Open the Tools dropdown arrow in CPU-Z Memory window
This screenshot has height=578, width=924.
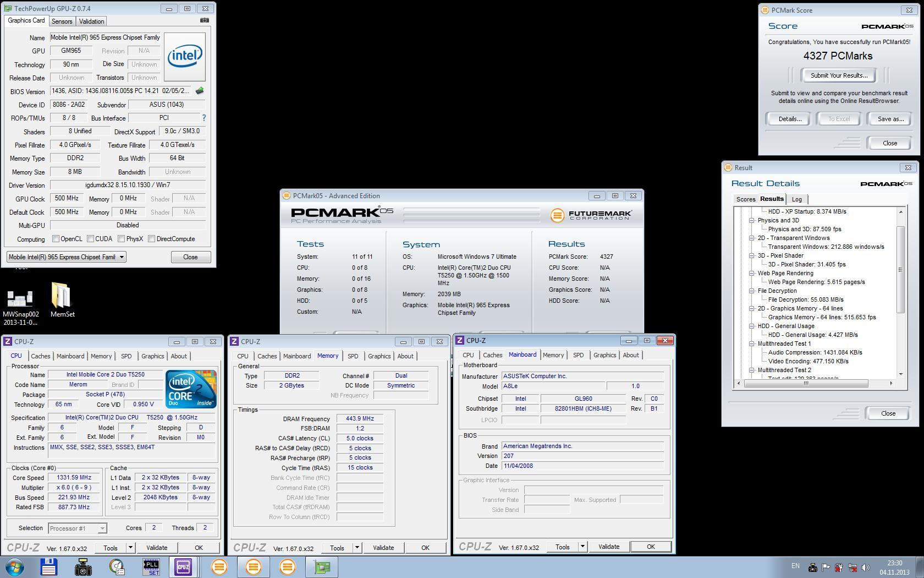click(x=357, y=548)
